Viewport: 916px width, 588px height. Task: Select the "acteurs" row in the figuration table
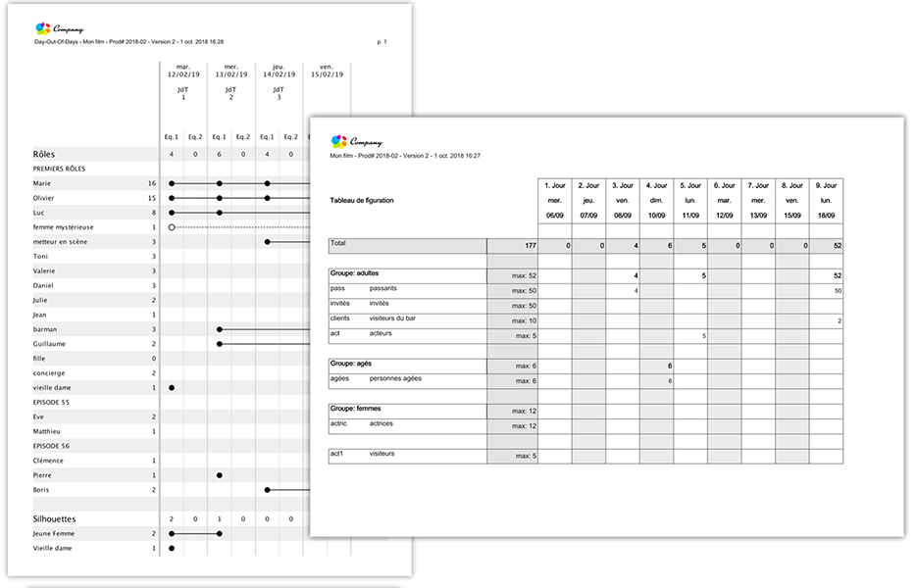click(585, 336)
